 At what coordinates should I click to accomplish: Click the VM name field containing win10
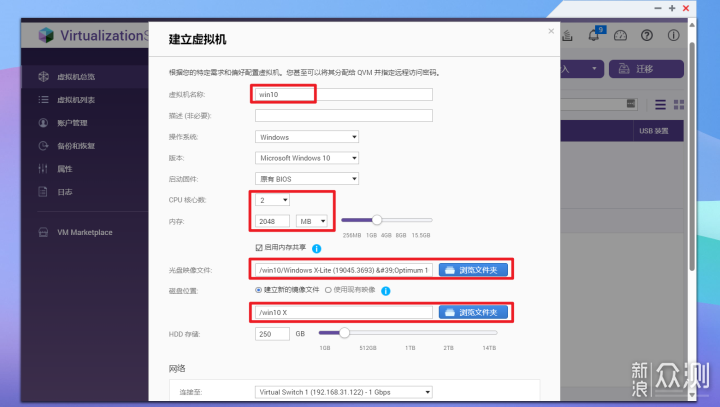pos(343,94)
